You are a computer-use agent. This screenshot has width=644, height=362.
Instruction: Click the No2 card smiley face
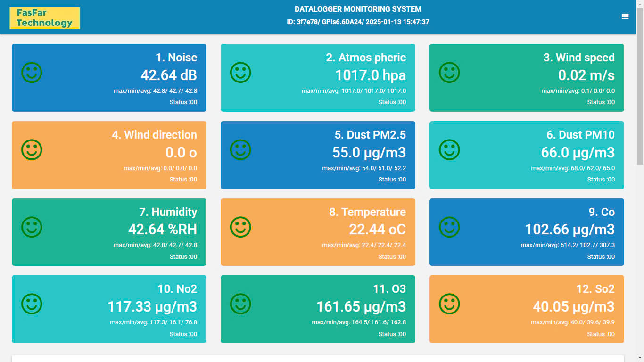32,304
